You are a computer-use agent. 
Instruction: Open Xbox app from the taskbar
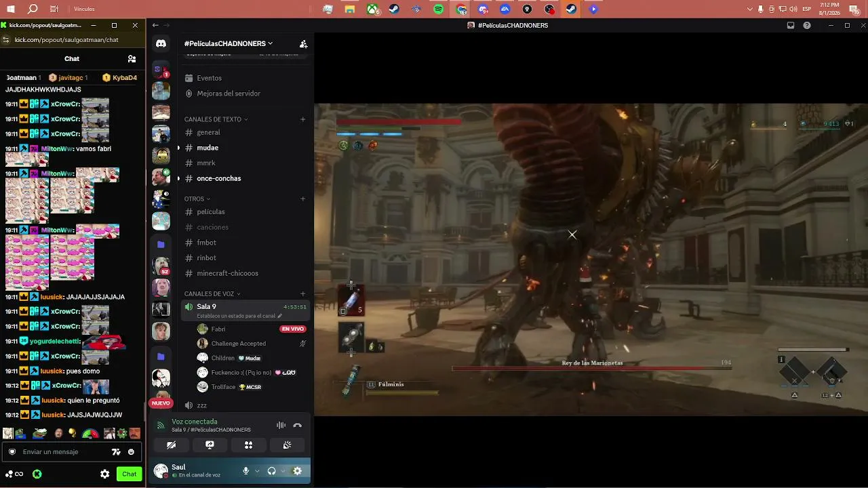coord(372,9)
